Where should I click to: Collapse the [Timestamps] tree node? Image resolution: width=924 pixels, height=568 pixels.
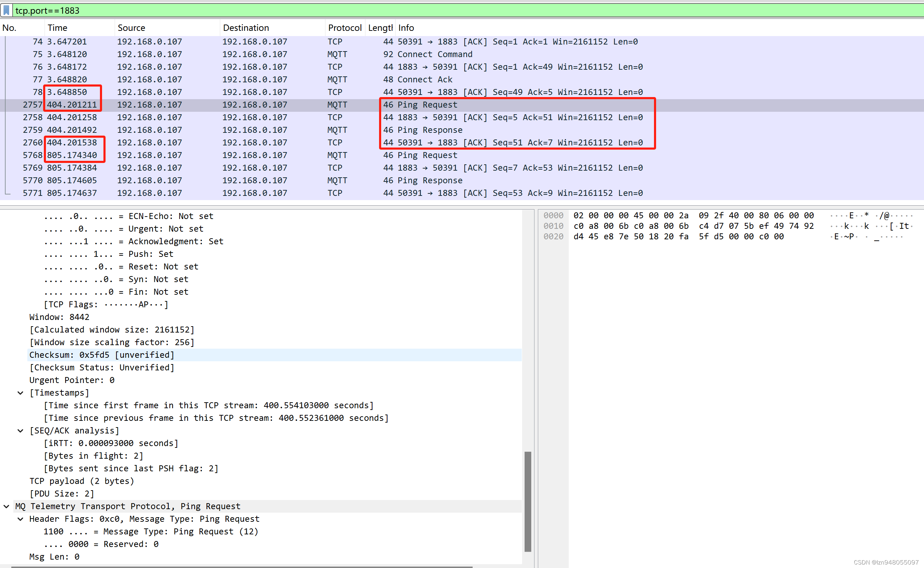point(21,392)
